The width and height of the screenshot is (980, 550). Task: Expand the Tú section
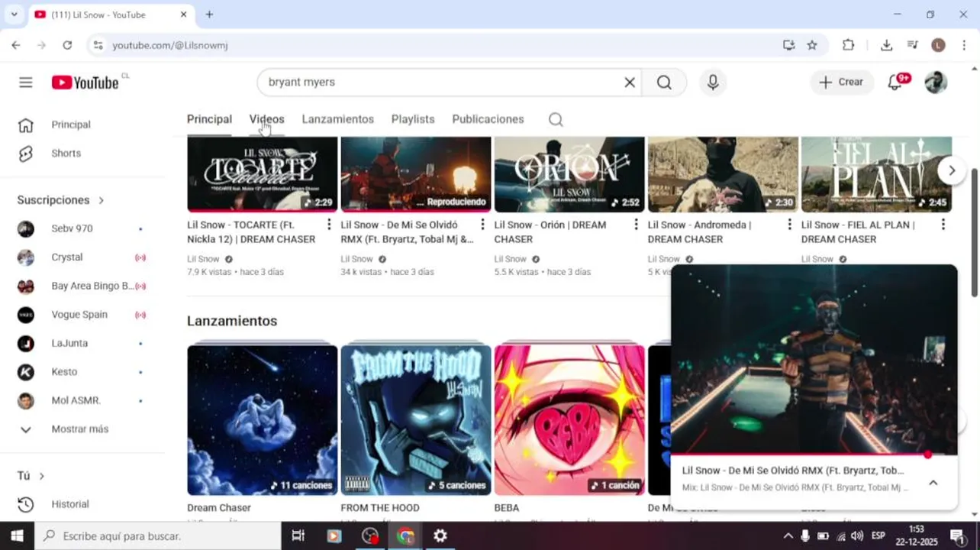pos(31,476)
